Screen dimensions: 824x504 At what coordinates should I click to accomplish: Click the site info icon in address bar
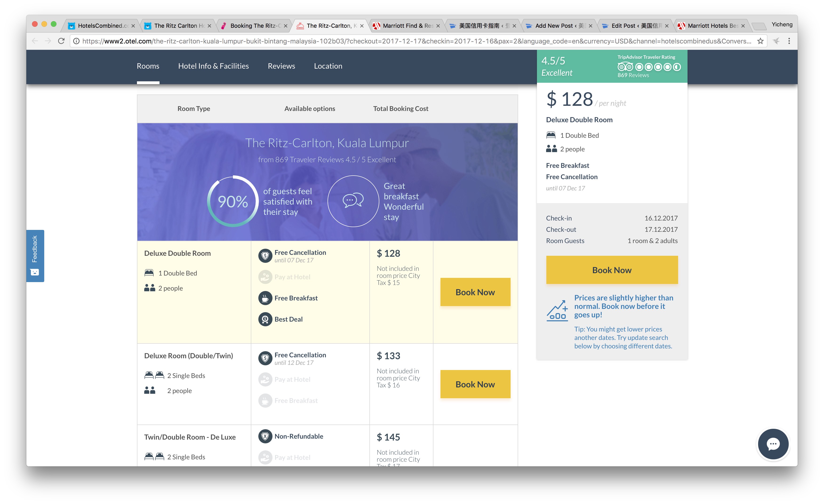(x=76, y=41)
